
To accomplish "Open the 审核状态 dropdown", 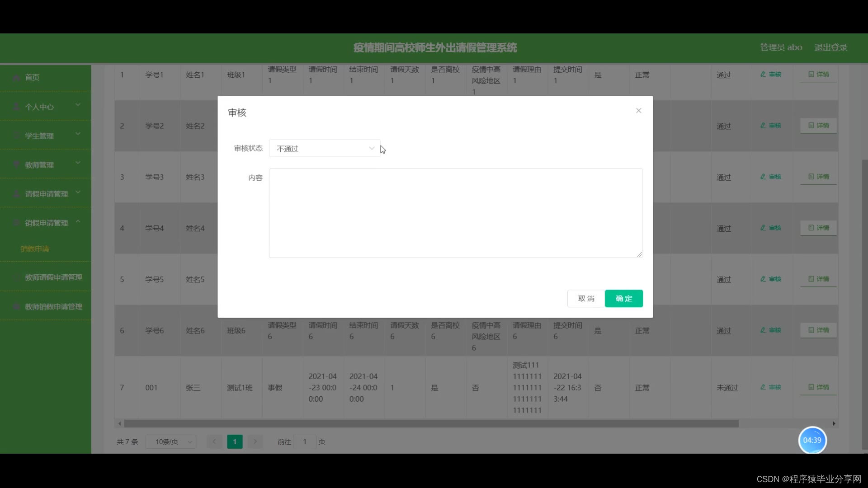I will pos(325,149).
